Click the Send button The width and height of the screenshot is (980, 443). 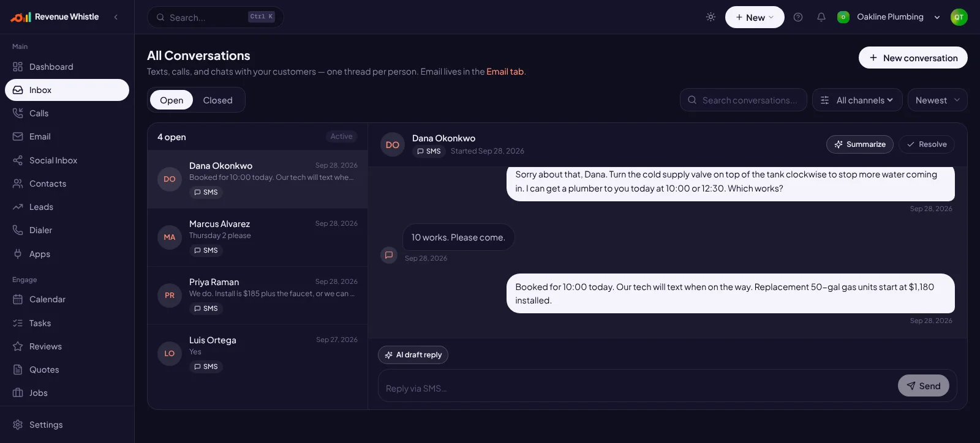click(924, 385)
